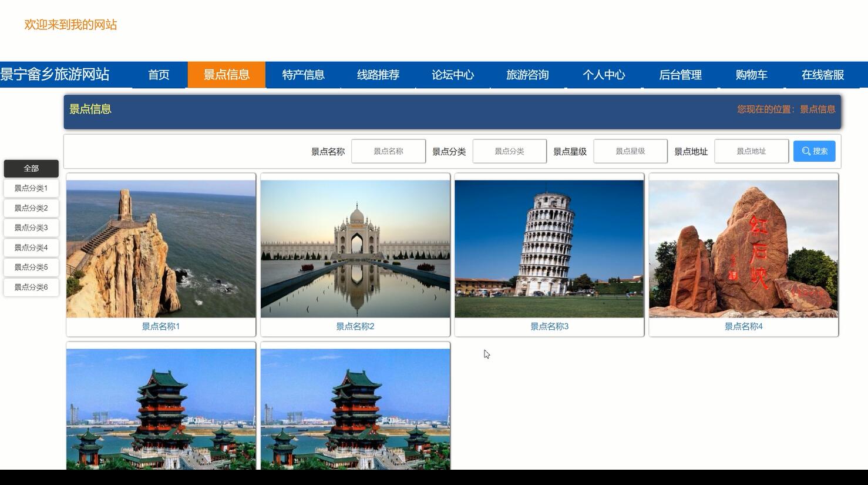
Task: Open the palace reflection photo of 景点名称2
Action: pos(355,249)
